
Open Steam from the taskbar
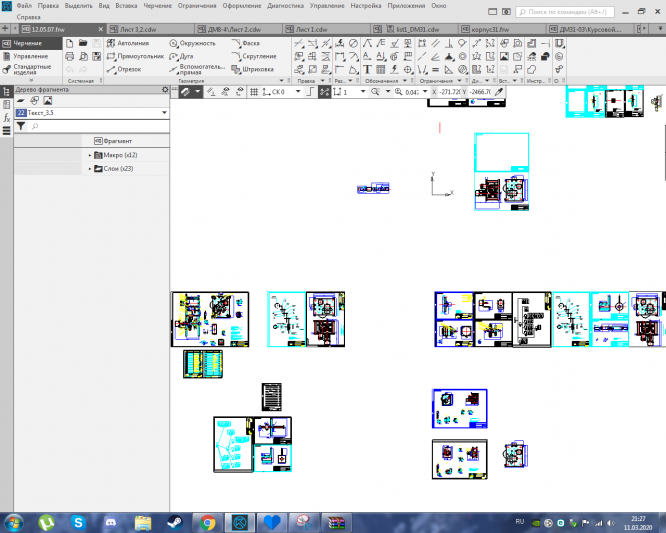click(x=175, y=523)
